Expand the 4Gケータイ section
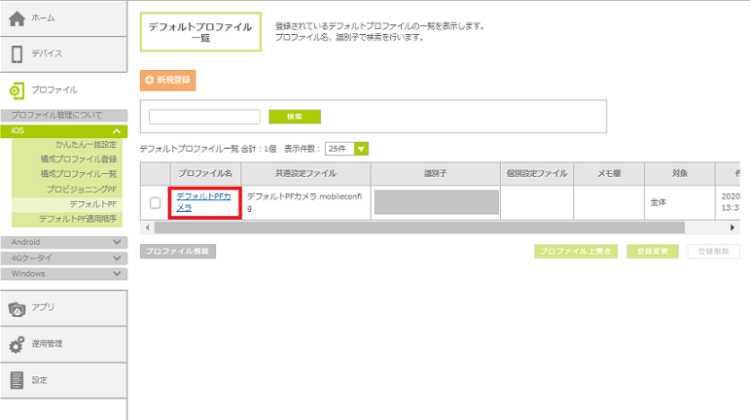This screenshot has height=420, width=750. pyautogui.click(x=118, y=258)
